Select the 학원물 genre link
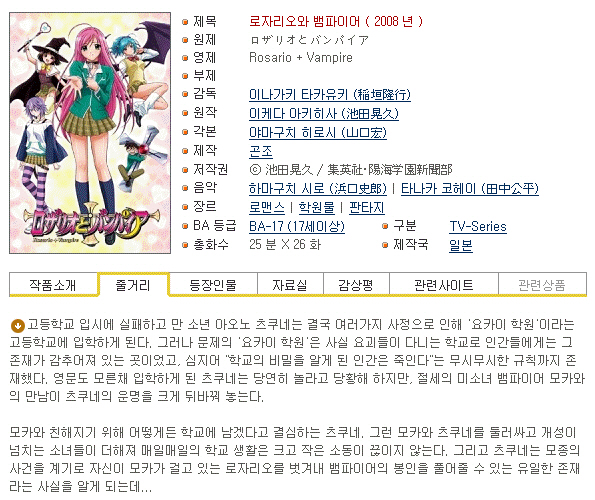This screenshot has width=595, height=500. click(x=317, y=208)
